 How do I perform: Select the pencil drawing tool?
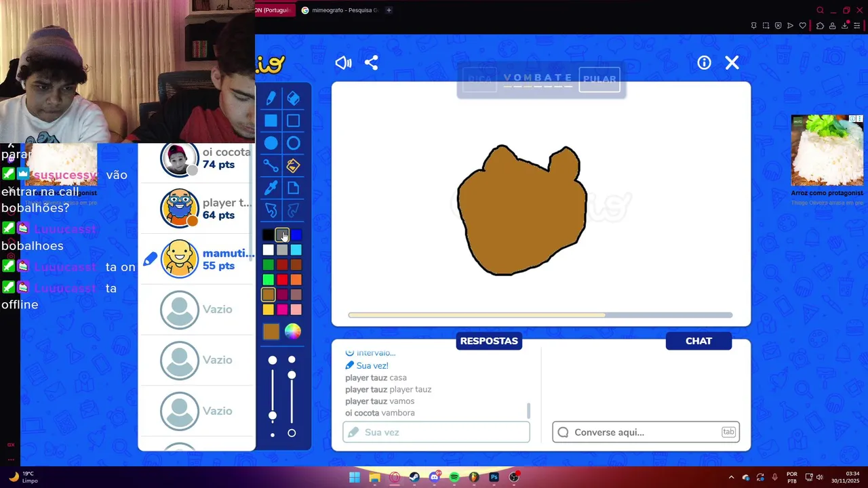click(x=271, y=99)
